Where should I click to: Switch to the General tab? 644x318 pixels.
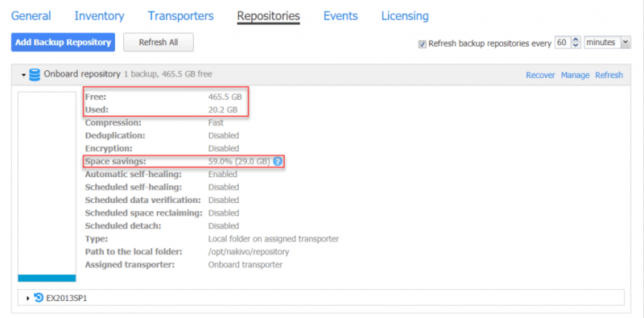(31, 16)
